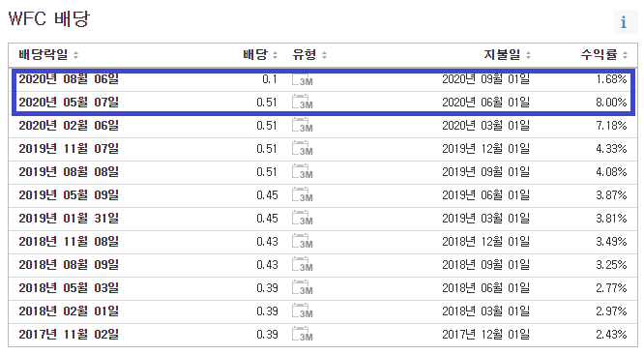
Task: Select ex-dividend date 2018년 11월 08일
Action: click(x=69, y=241)
